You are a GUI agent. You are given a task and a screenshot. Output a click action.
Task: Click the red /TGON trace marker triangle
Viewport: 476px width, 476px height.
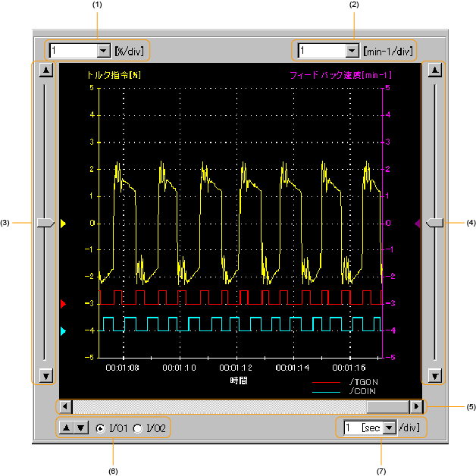point(64,304)
